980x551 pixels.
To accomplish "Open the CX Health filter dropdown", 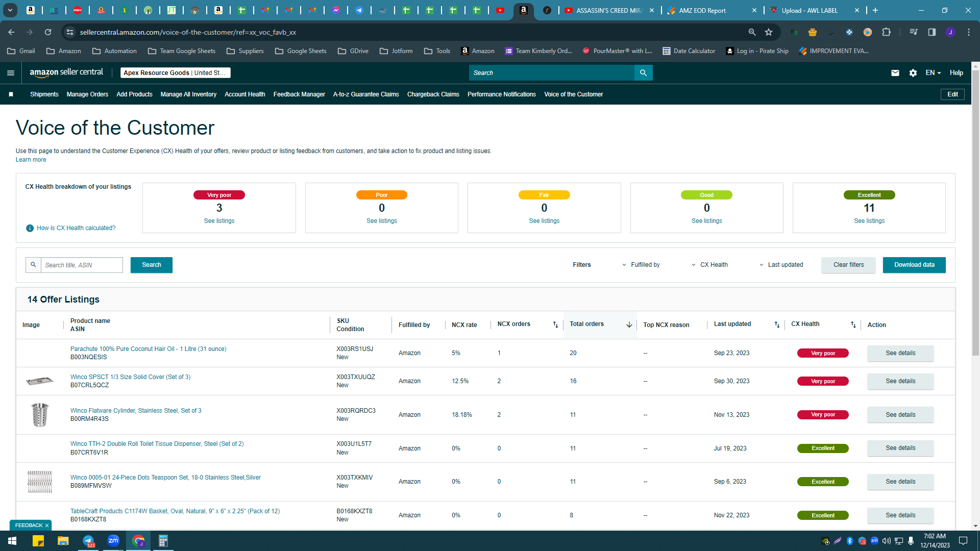I will click(x=709, y=265).
